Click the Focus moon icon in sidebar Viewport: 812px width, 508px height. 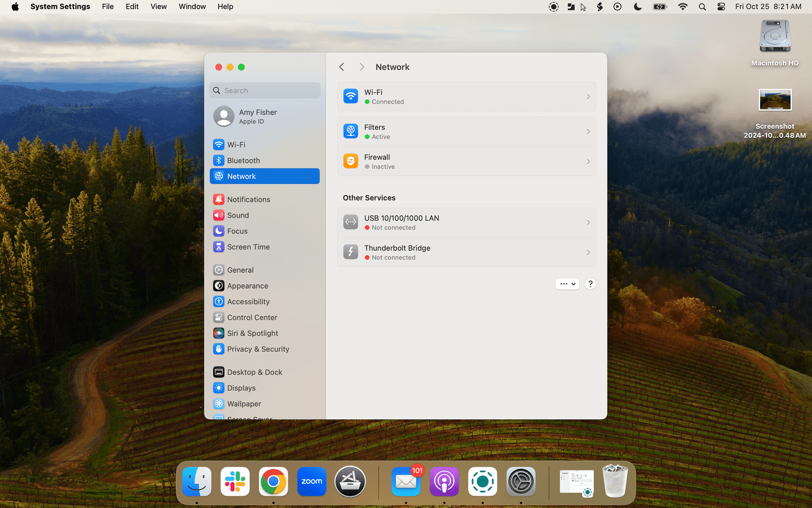[219, 231]
